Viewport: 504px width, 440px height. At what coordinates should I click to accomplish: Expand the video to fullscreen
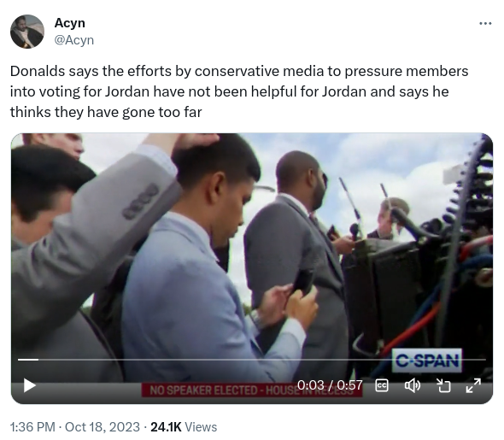473,385
